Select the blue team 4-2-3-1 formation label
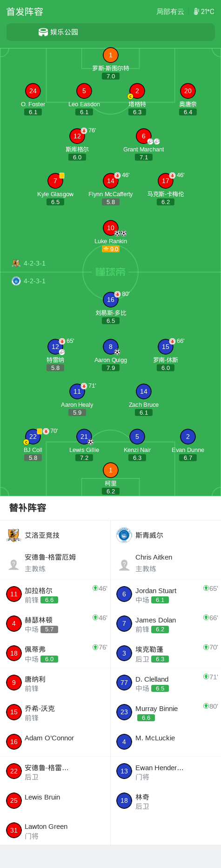Screen dimensions: 221x868 point(34,281)
